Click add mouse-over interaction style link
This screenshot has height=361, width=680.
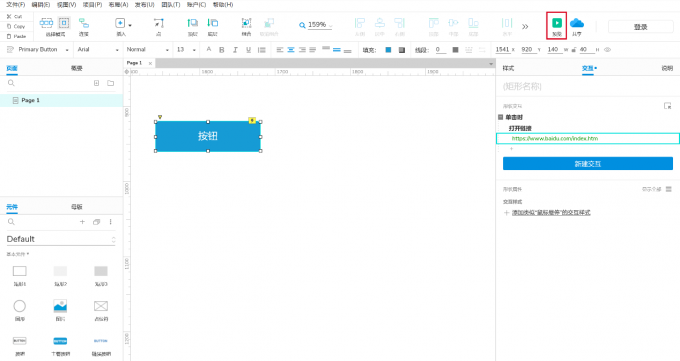(551, 213)
